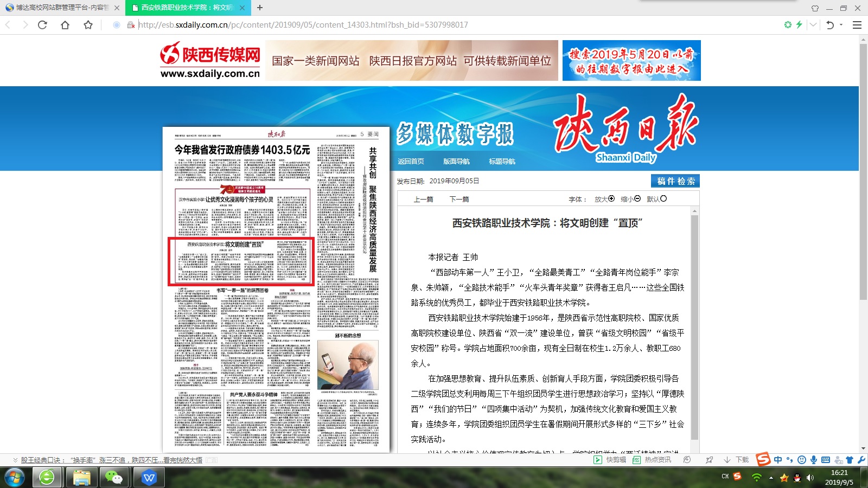This screenshot has width=868, height=488.
Task: Expand the hidden system tray icons arrow
Action: pos(771,478)
